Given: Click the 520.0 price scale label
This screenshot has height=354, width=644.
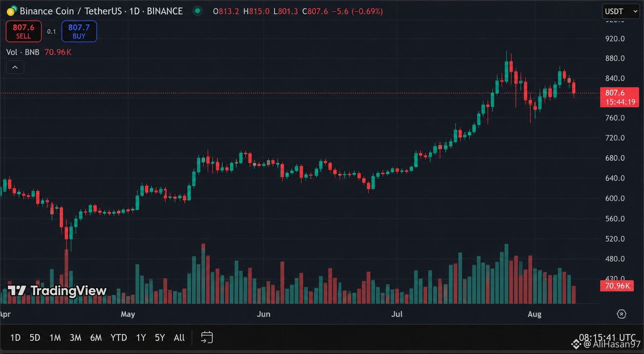Looking at the screenshot, I should tap(615, 239).
